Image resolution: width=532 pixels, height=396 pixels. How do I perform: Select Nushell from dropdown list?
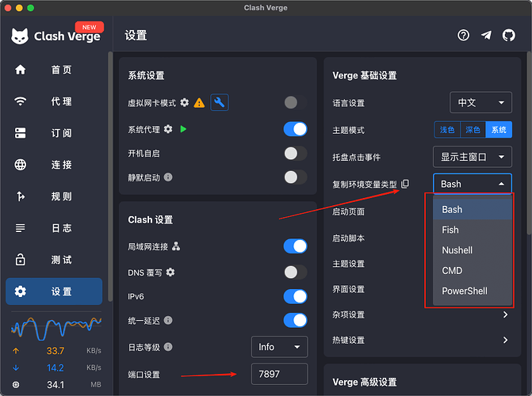(473, 250)
